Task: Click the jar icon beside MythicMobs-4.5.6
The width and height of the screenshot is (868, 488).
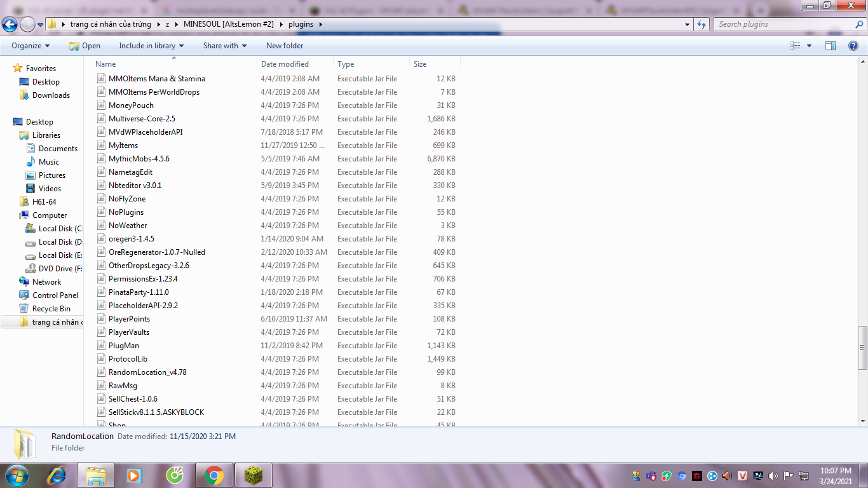Action: (100, 159)
